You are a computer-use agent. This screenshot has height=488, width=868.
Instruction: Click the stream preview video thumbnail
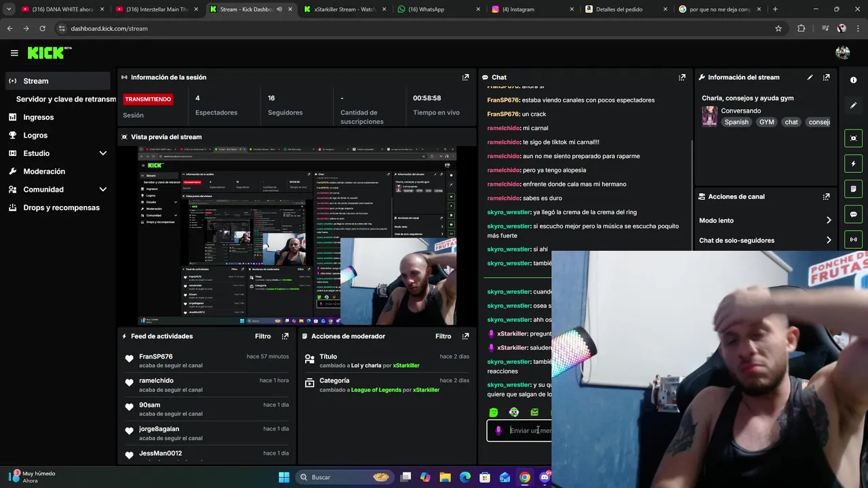[297, 235]
